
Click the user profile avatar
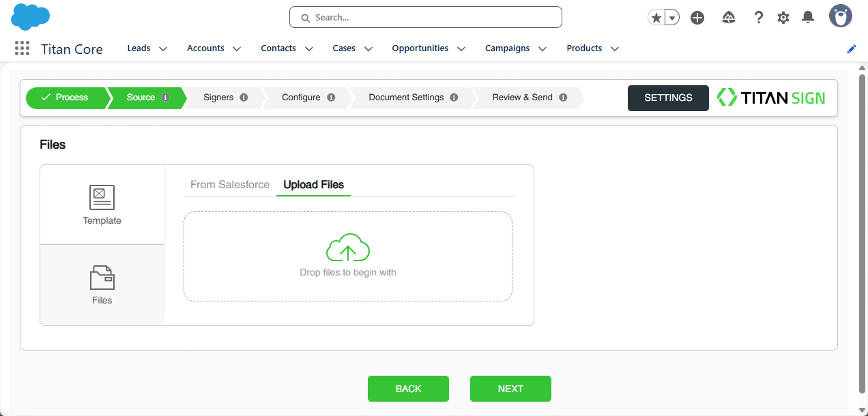[840, 16]
